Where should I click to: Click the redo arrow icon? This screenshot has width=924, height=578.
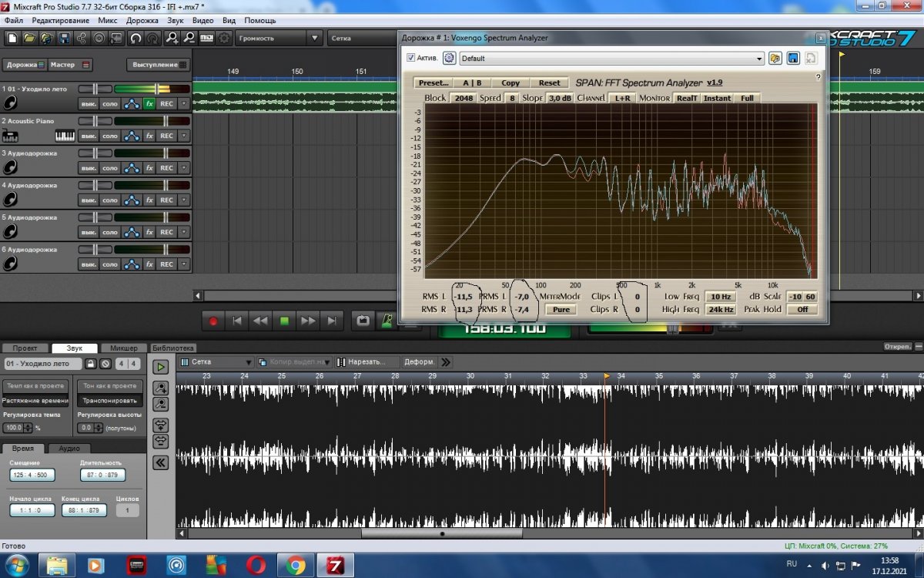coord(153,38)
